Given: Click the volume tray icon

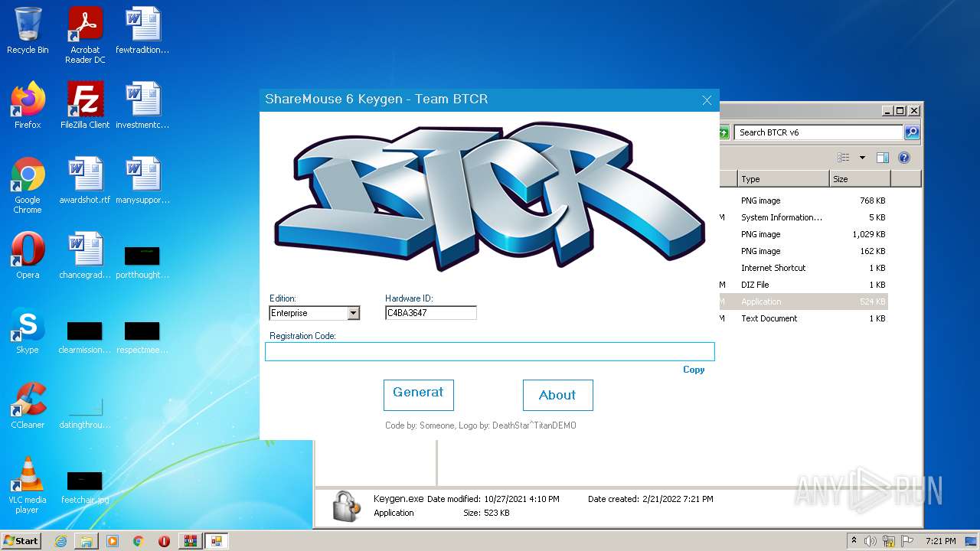Looking at the screenshot, I should click(x=871, y=541).
